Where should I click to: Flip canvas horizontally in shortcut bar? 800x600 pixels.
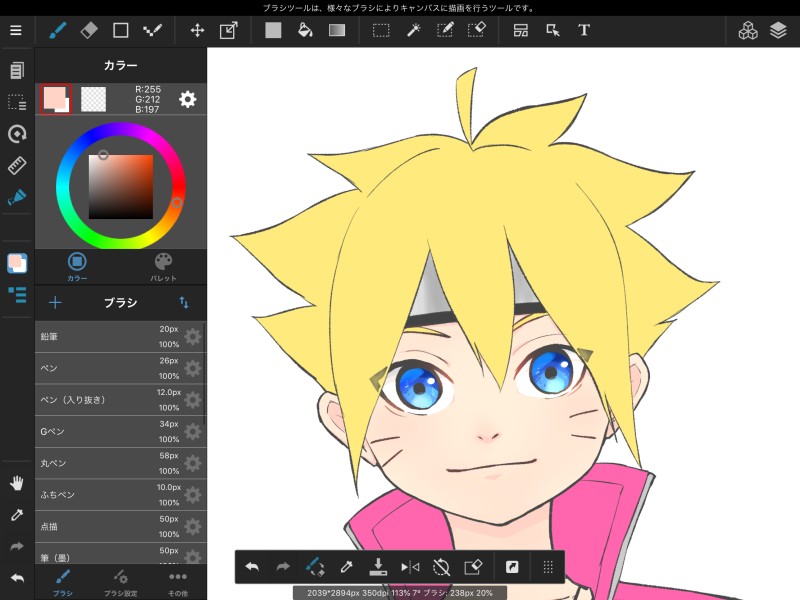pos(410,567)
